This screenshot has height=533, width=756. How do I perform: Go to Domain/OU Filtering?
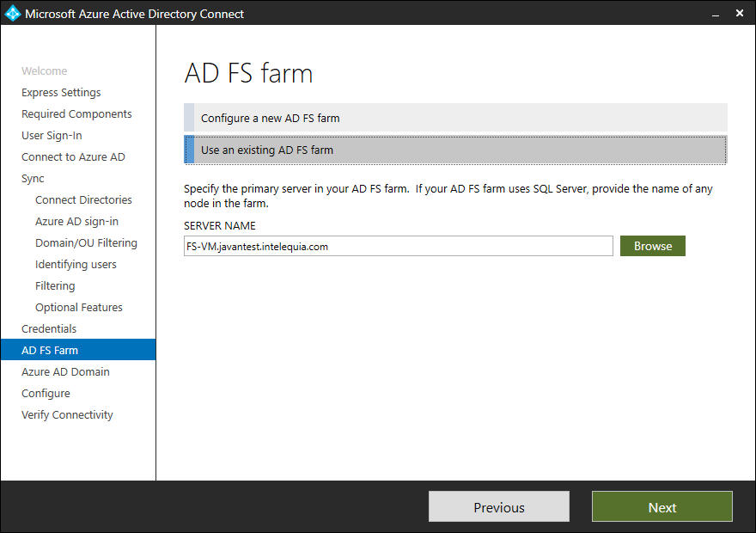pyautogui.click(x=86, y=242)
